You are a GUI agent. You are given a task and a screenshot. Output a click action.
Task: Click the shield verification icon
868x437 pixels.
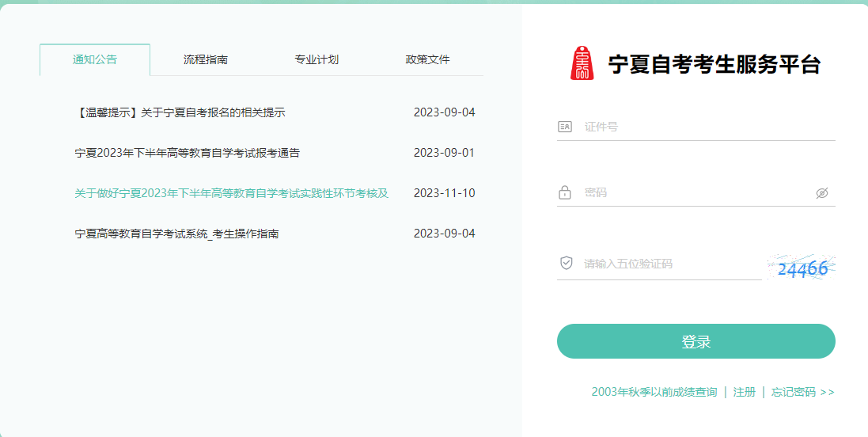[566, 264]
